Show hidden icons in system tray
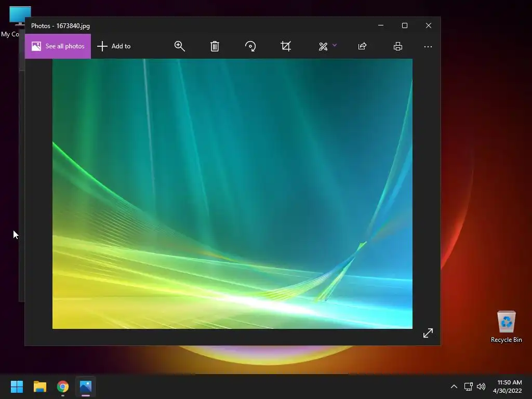This screenshot has width=532, height=399. [x=454, y=387]
